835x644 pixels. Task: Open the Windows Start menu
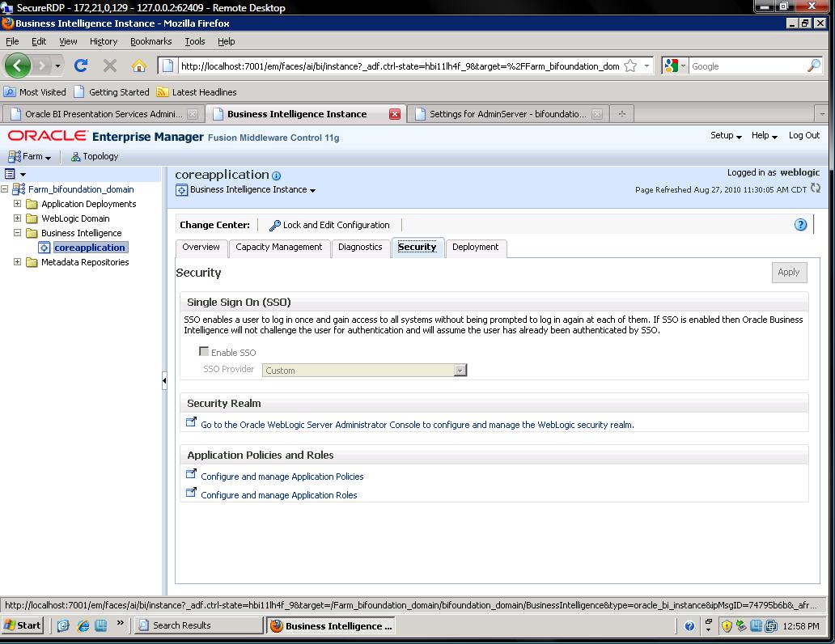pyautogui.click(x=23, y=625)
